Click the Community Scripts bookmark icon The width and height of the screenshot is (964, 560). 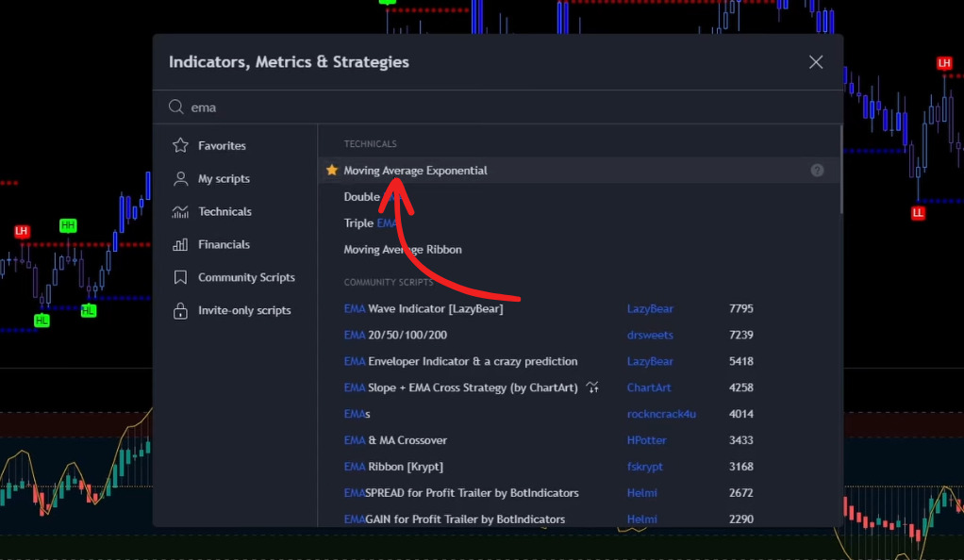coord(180,277)
